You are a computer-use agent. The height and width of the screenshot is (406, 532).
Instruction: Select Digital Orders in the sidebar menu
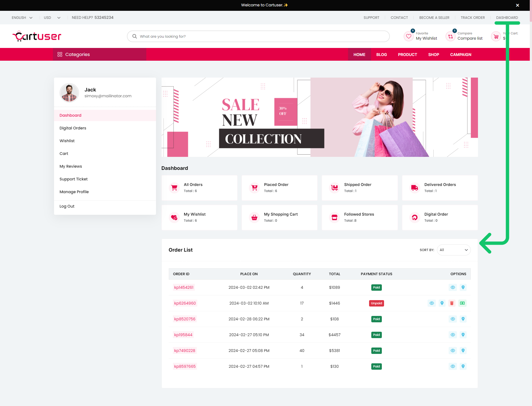pos(73,128)
